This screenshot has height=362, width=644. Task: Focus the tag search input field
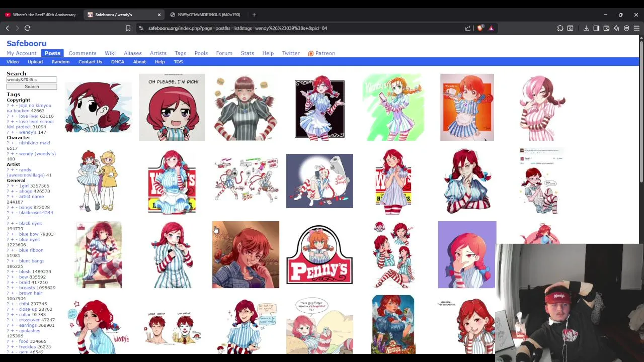coord(32,79)
